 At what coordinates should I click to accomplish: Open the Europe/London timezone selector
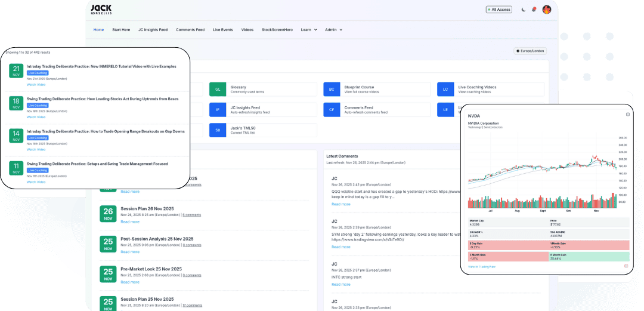(530, 51)
